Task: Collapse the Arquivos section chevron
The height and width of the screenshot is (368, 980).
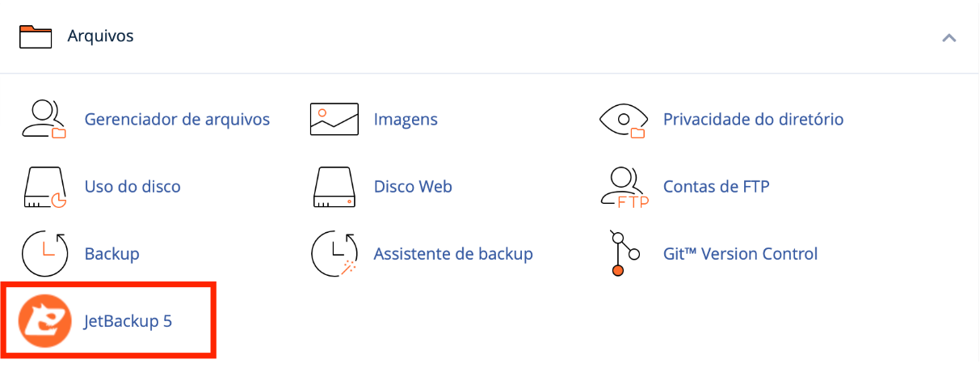Action: pos(949,38)
